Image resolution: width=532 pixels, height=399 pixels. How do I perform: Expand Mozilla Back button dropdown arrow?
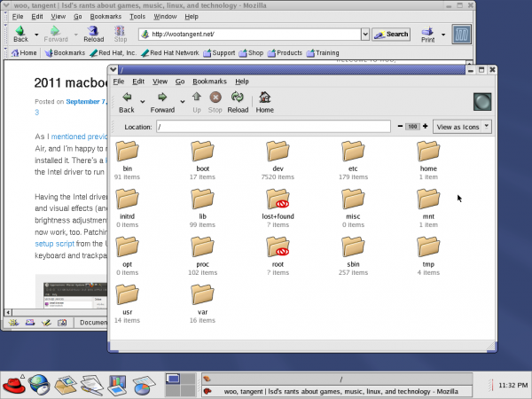(36, 35)
